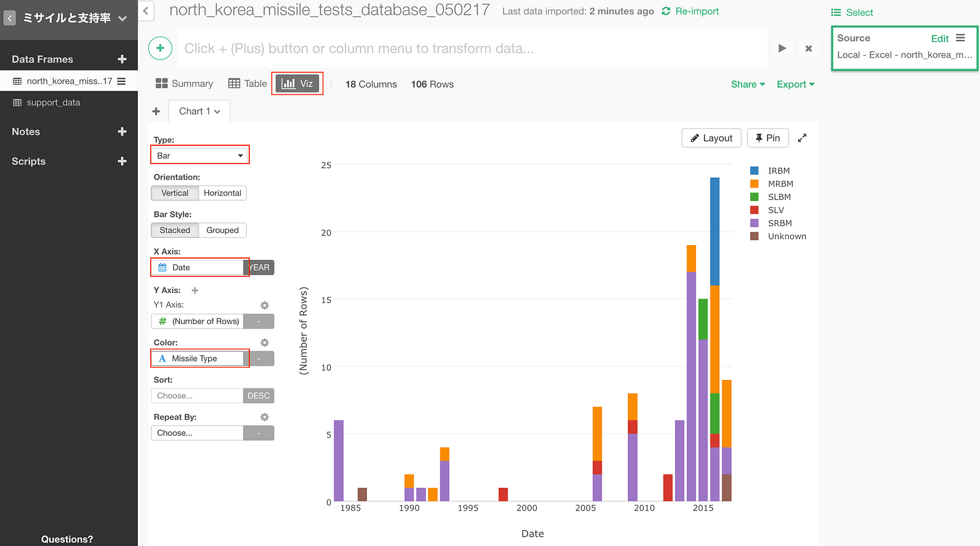Image resolution: width=980 pixels, height=546 pixels.
Task: Open the chart Type dropdown showing Bar
Action: pos(200,156)
